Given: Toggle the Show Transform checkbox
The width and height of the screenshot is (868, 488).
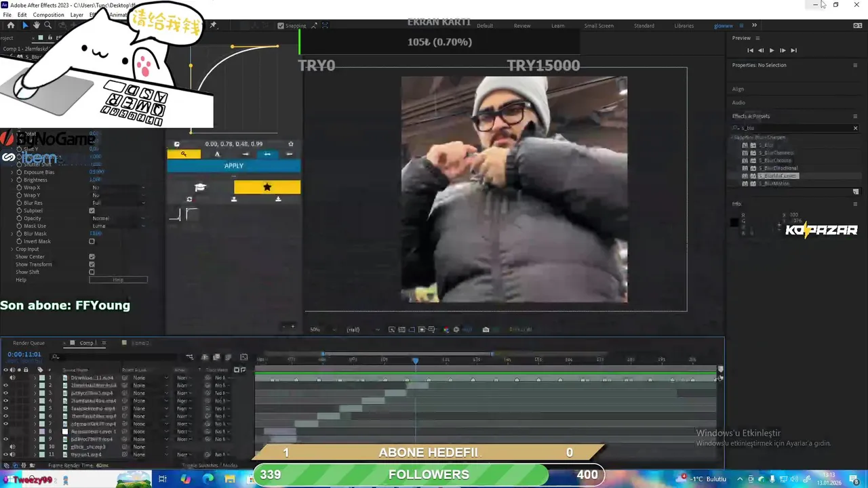Looking at the screenshot, I should 92,264.
